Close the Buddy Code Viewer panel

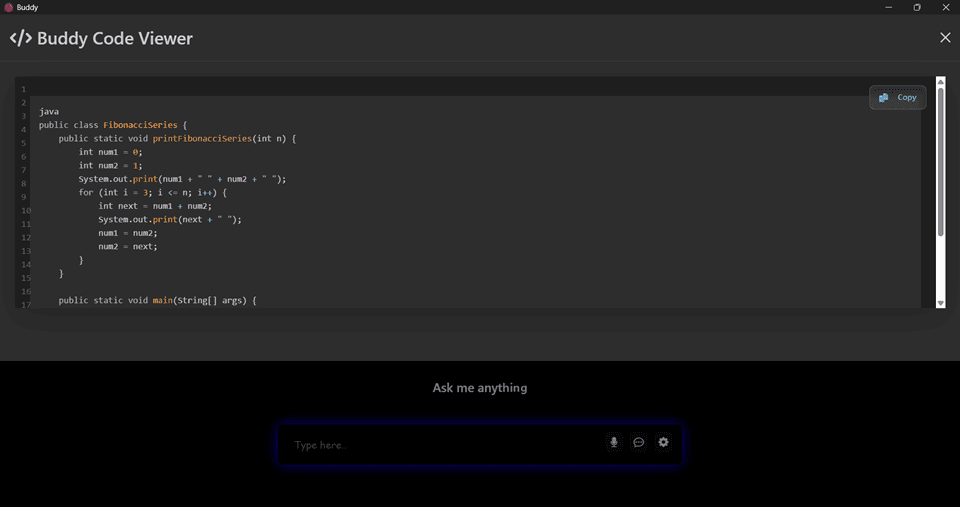point(945,38)
